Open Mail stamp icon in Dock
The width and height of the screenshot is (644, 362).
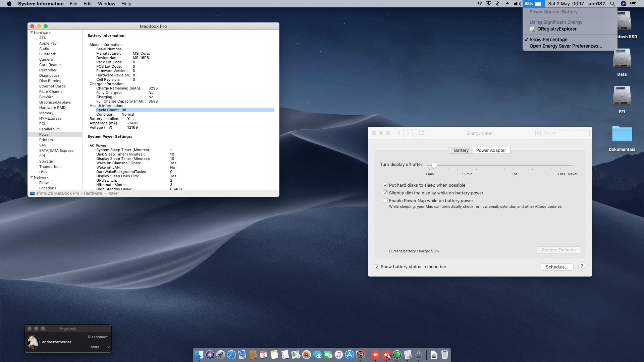pyautogui.click(x=242, y=355)
